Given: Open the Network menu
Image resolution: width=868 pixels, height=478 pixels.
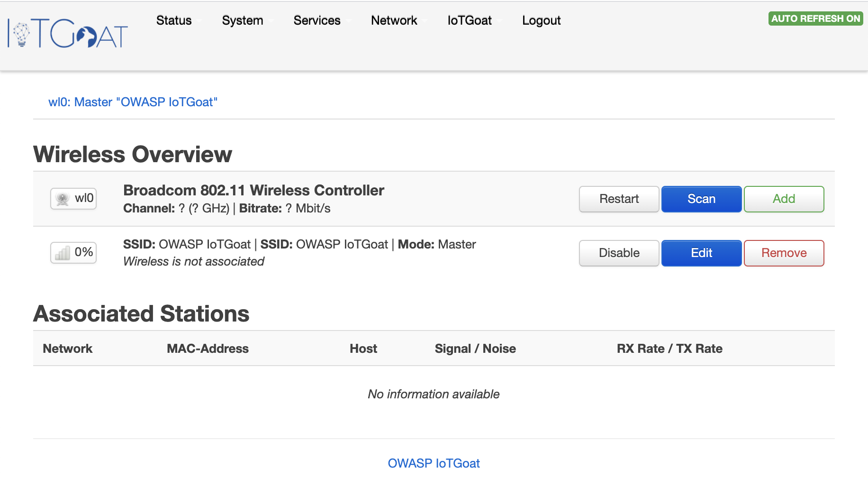Looking at the screenshot, I should 394,20.
